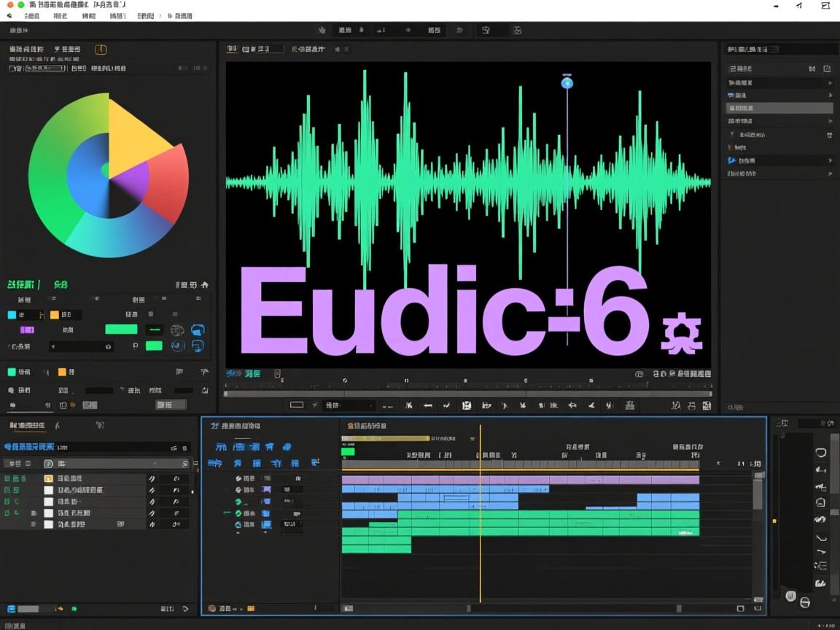The height and width of the screenshot is (630, 840).
Task: Click the pen-shaped snap icon next to the tool dropdown
Action: (314, 405)
